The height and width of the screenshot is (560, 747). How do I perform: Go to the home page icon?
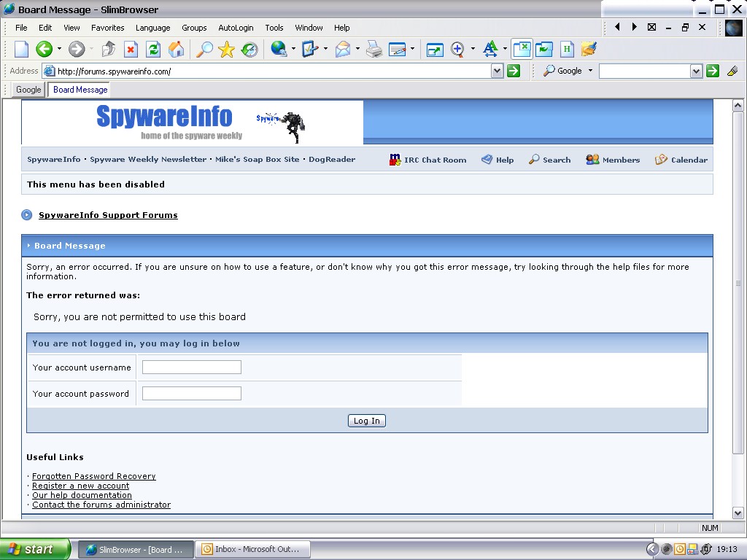click(177, 49)
